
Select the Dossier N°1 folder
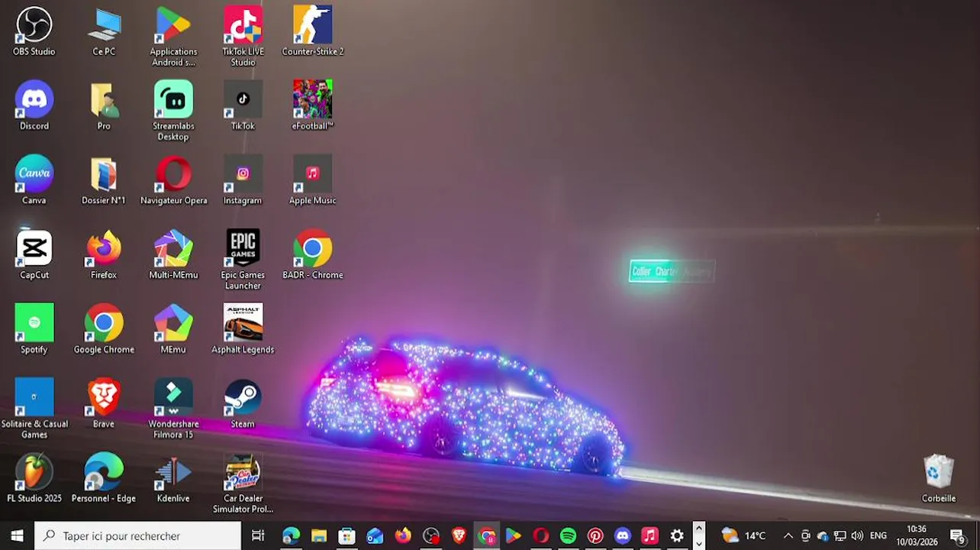coord(104,180)
